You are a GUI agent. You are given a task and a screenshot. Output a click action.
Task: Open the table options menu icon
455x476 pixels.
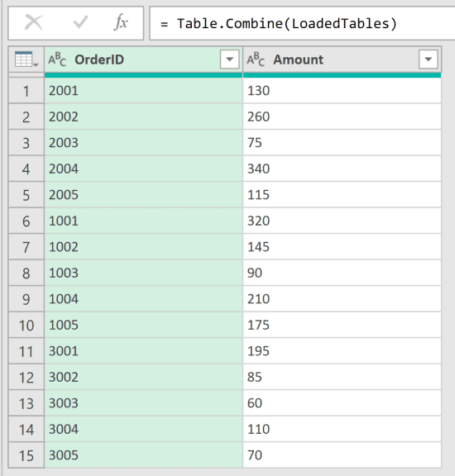coord(26,59)
